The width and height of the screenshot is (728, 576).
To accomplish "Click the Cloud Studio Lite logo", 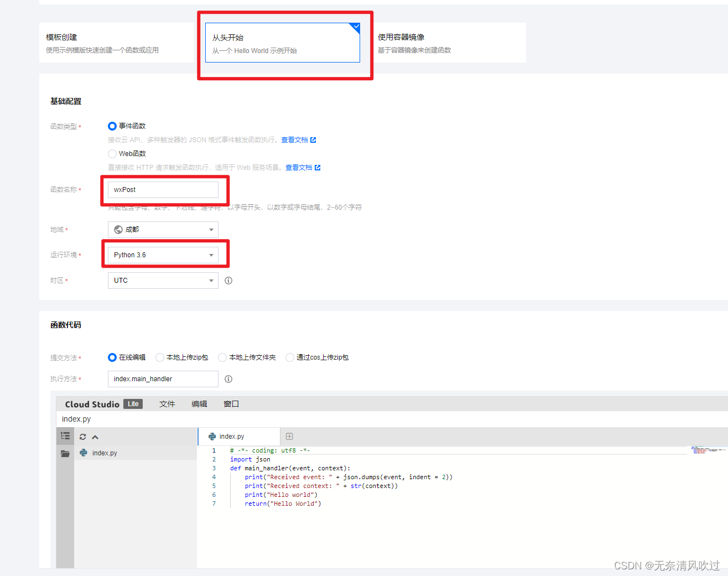I will (103, 404).
